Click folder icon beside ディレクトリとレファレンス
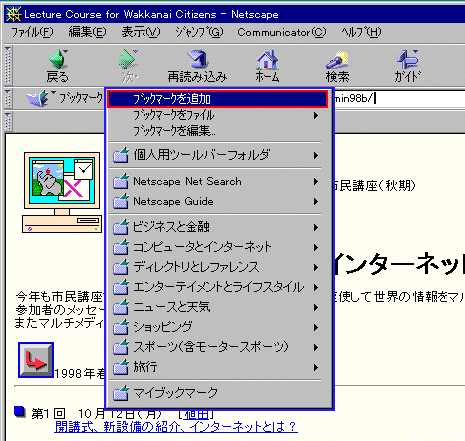The image size is (465, 441). pyautogui.click(x=121, y=267)
